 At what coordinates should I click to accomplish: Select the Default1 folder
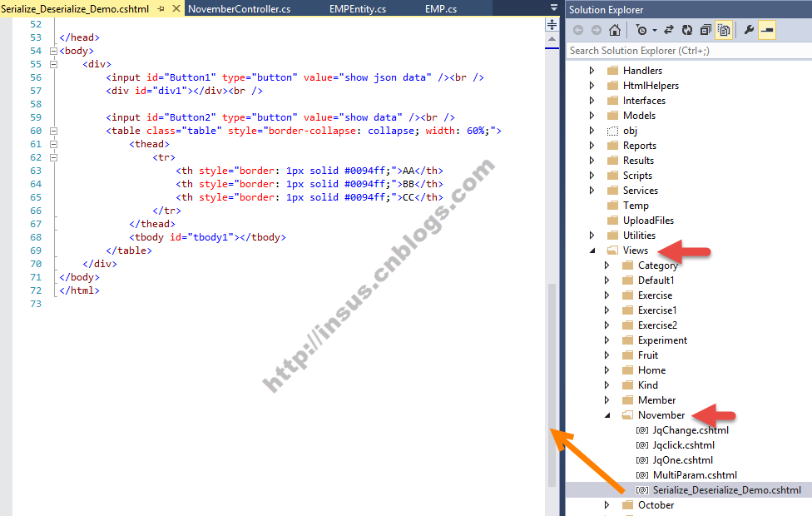[656, 280]
